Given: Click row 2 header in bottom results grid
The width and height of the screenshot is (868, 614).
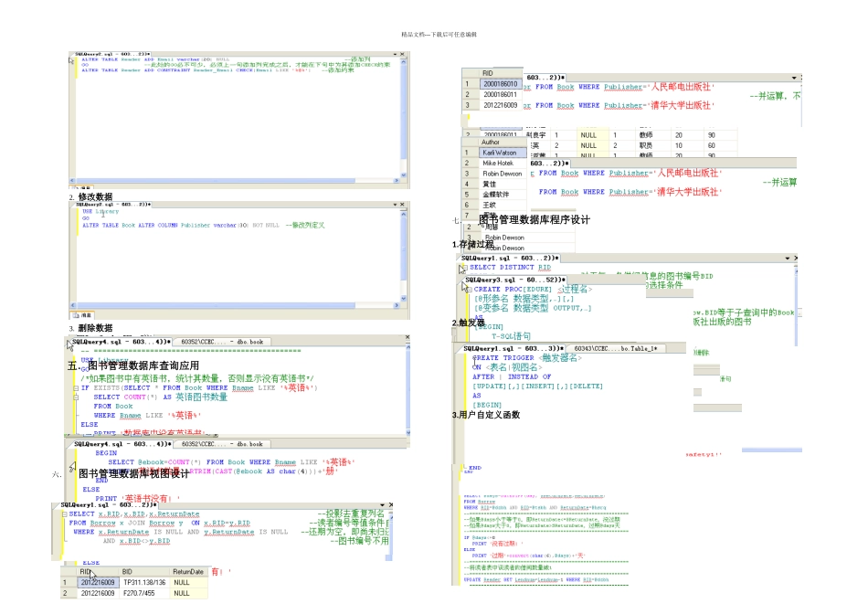Looking at the screenshot, I should point(66,593).
